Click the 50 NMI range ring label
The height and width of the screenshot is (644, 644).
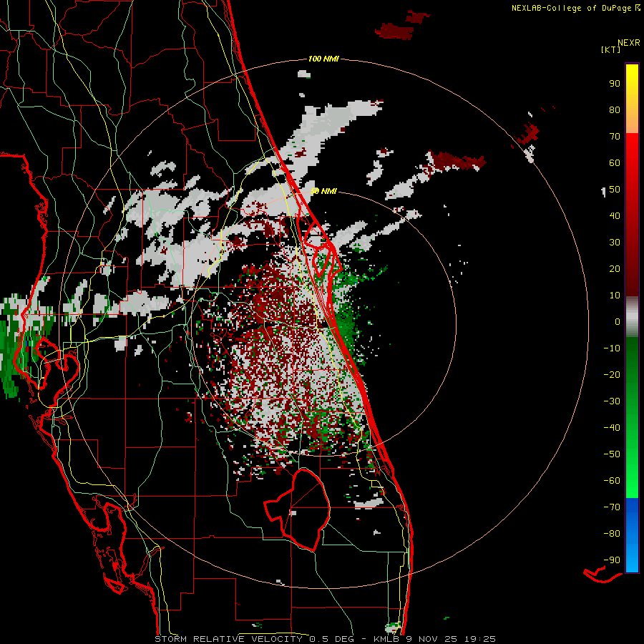pyautogui.click(x=323, y=191)
